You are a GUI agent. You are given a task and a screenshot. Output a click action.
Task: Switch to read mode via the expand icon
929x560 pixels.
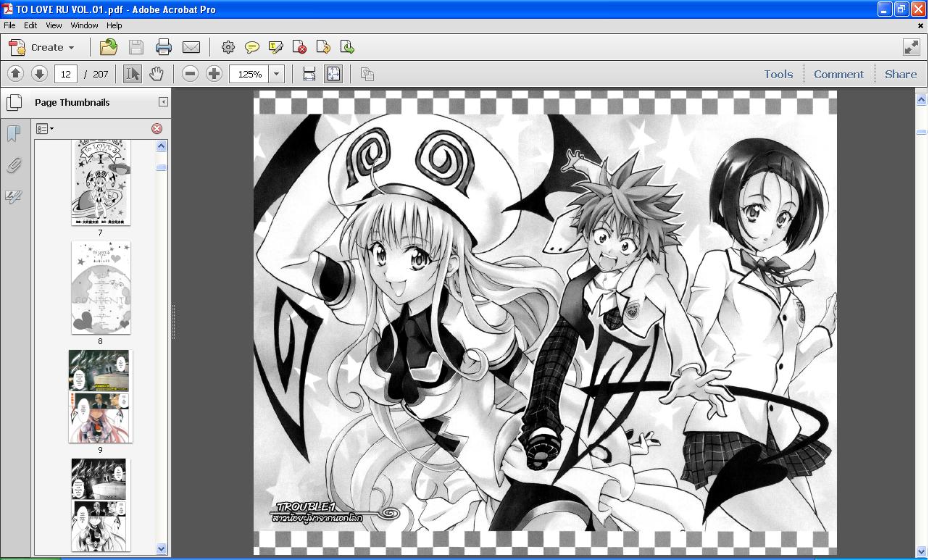point(912,47)
